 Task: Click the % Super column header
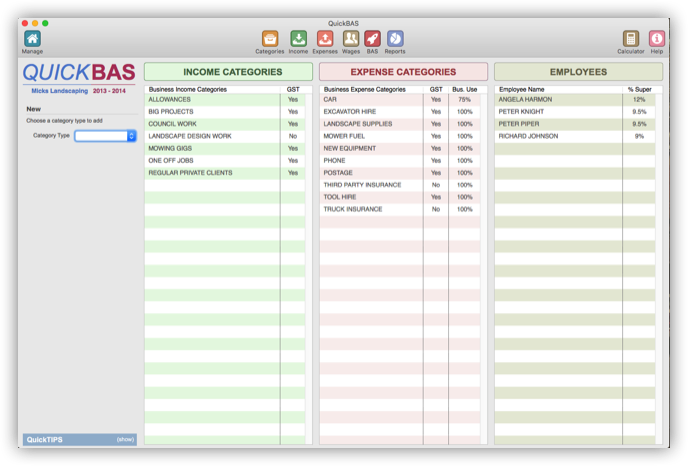(639, 90)
